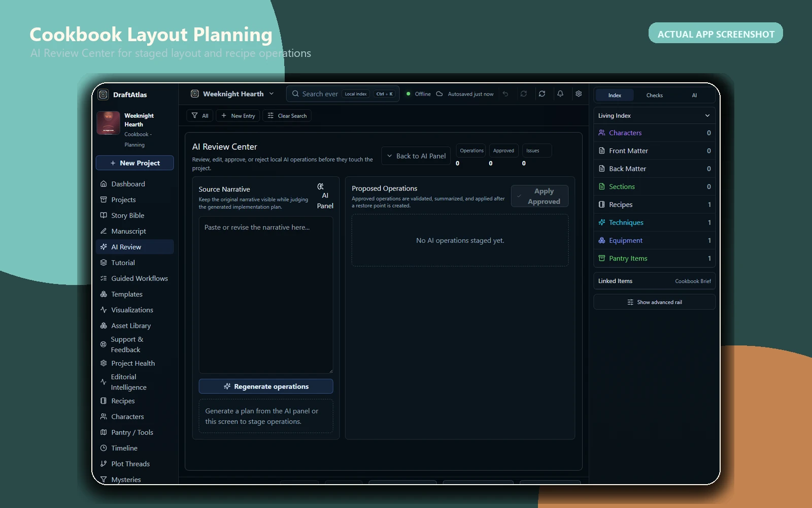Click the Issues counter box
This screenshot has height=508, width=812.
[536, 151]
